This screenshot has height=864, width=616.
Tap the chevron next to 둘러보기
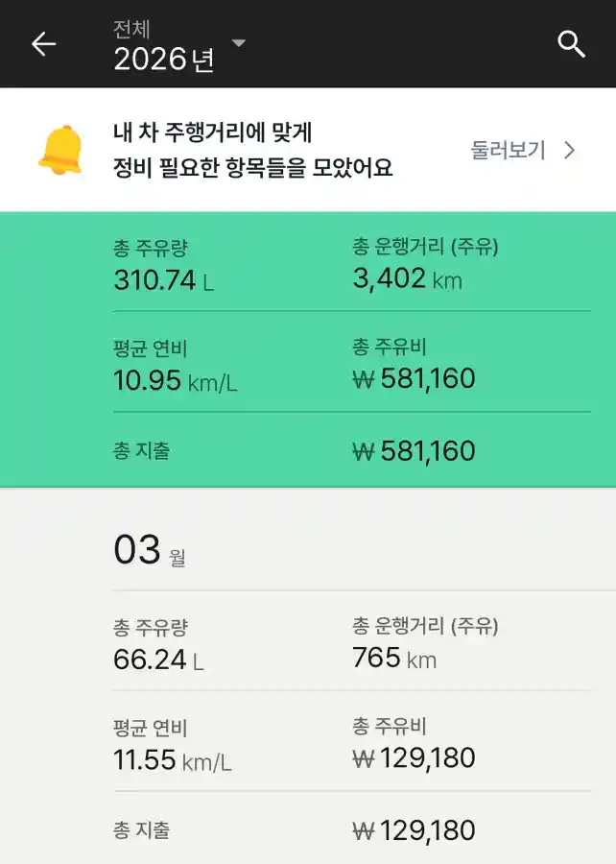(570, 150)
